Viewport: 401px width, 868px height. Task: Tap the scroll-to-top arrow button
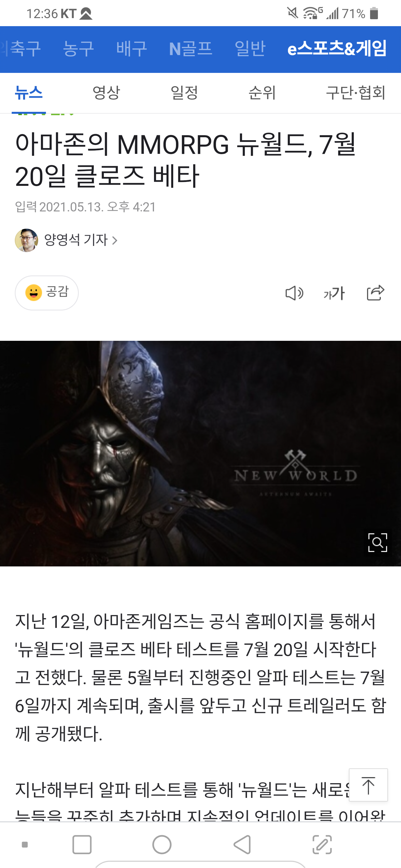point(368,785)
